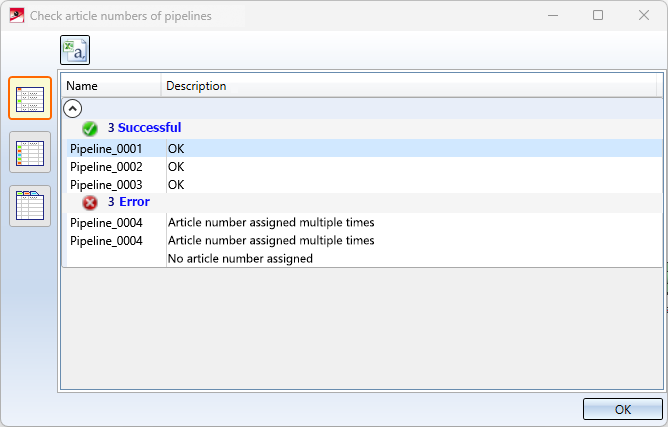Click the green Successful checkmark icon
The width and height of the screenshot is (668, 427).
coord(90,129)
